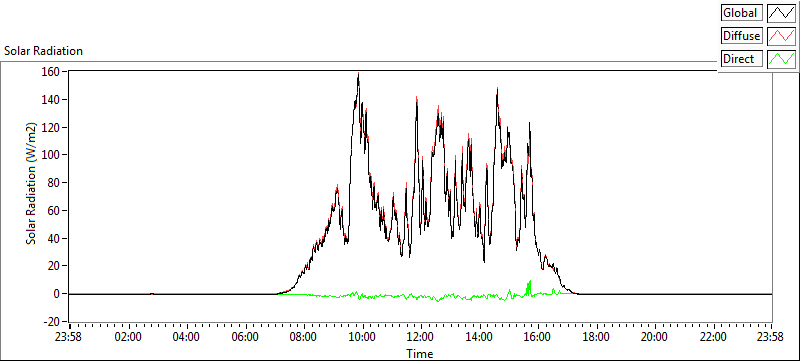Click the 120 y-axis tick label
This screenshot has height=361, width=800.
coord(52,127)
